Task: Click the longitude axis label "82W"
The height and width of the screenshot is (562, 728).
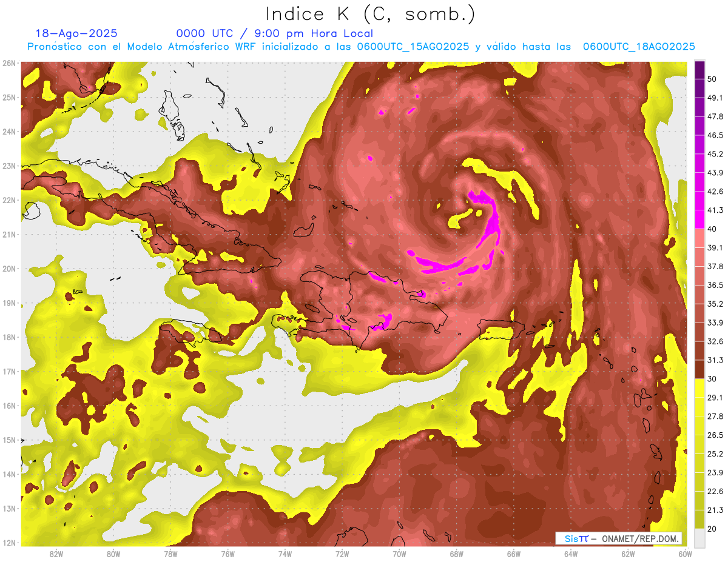Action: click(56, 554)
